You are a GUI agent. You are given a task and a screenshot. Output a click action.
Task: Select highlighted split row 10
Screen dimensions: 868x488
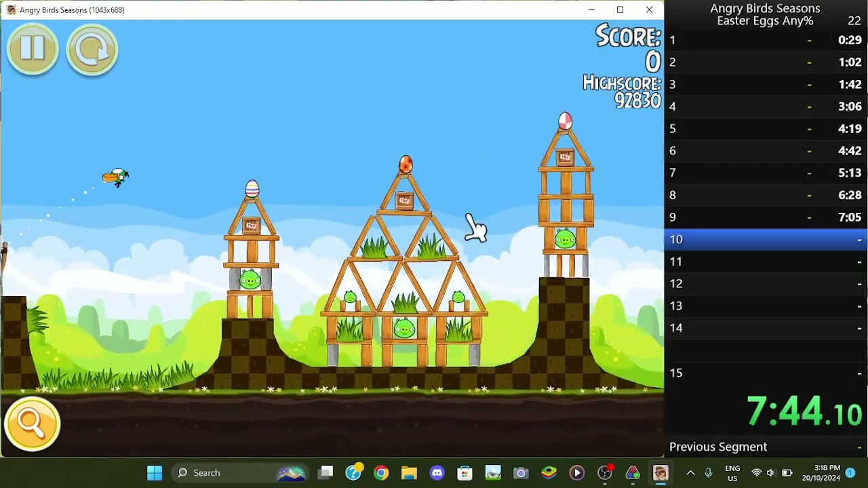(766, 239)
